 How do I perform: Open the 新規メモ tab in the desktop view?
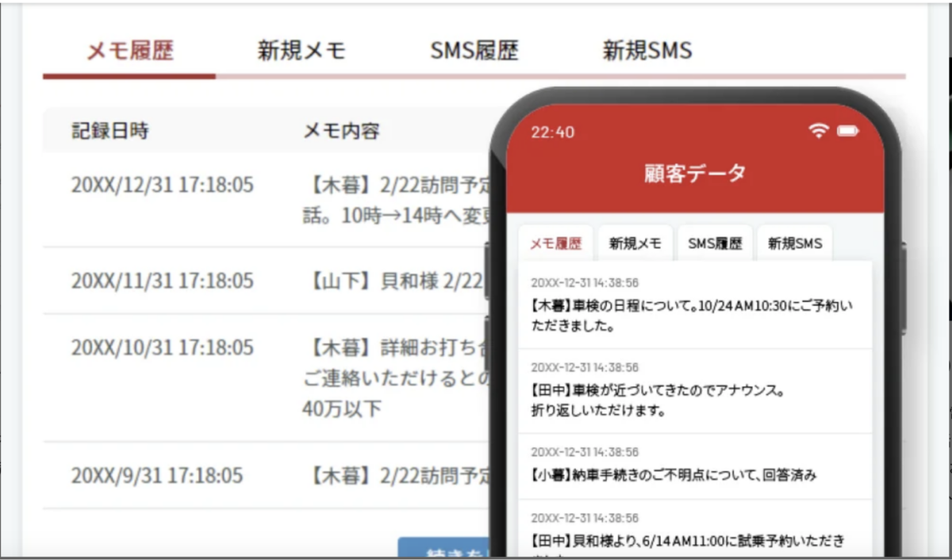(301, 51)
